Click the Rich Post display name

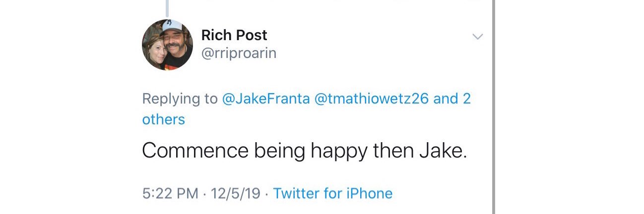pos(234,35)
